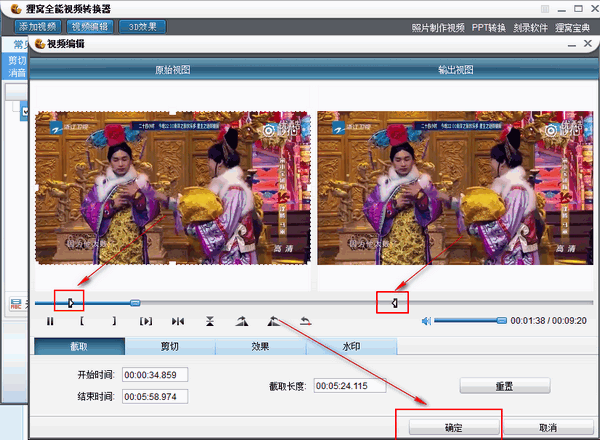
Task: Click the horizontal flip icon
Action: [x=178, y=321]
